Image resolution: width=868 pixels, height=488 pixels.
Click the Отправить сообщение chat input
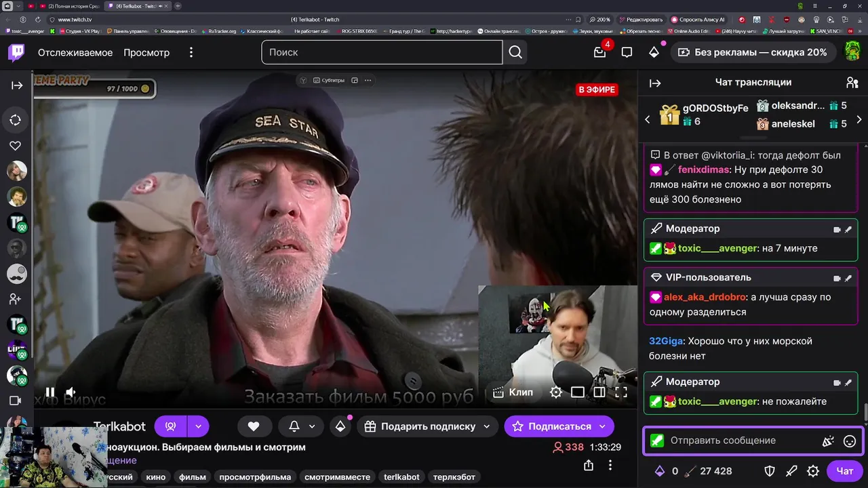pyautogui.click(x=743, y=441)
